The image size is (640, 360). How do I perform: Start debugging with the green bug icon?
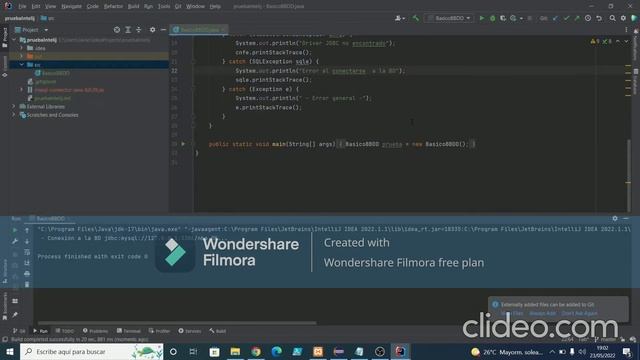point(492,18)
